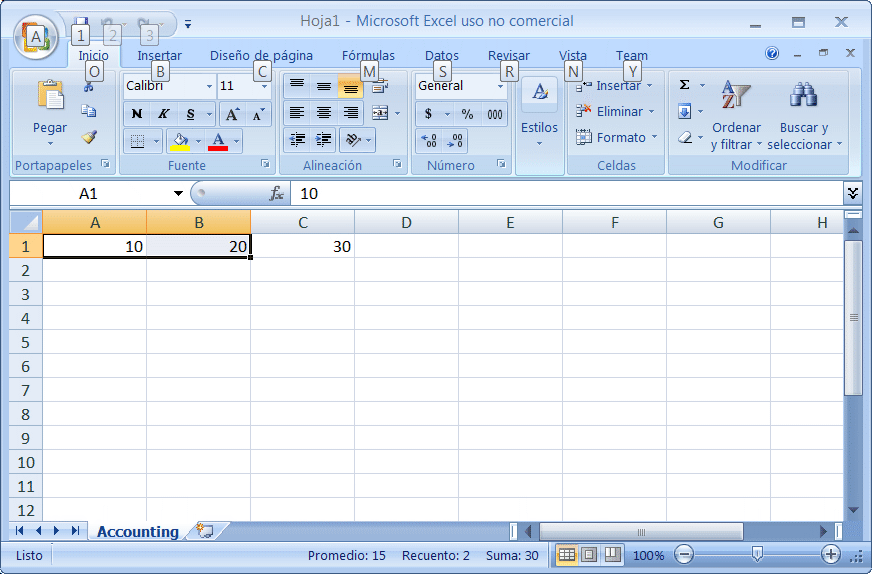Open the Número dialog launcher
Viewport: 872px width, 574px height.
click(x=501, y=164)
